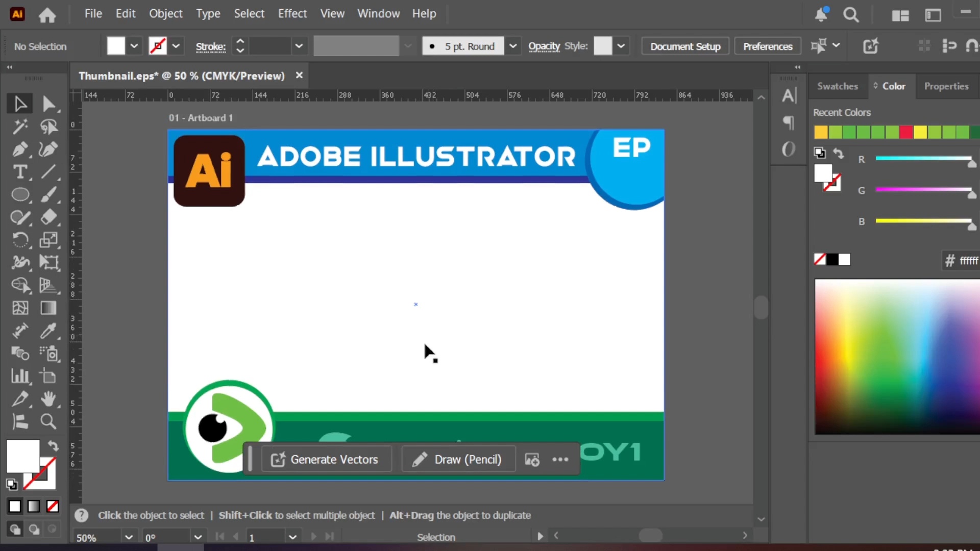980x551 pixels.
Task: Select the Hand tool
Action: click(49, 398)
